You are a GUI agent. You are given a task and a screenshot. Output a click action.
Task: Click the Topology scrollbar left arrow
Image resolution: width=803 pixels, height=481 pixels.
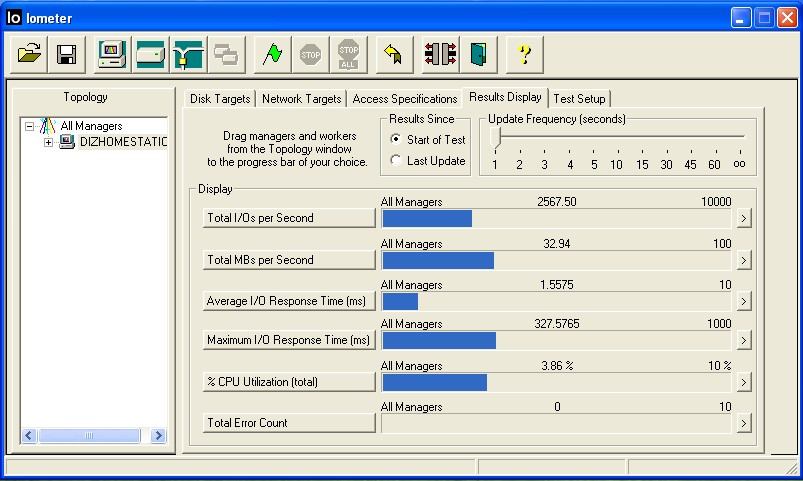click(29, 435)
